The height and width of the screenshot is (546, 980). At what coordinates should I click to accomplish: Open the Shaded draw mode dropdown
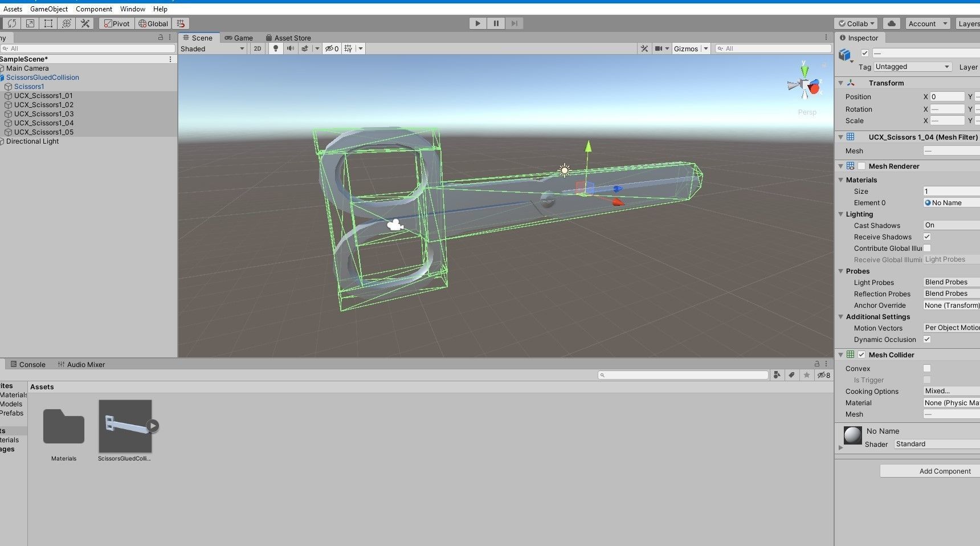[x=213, y=48]
